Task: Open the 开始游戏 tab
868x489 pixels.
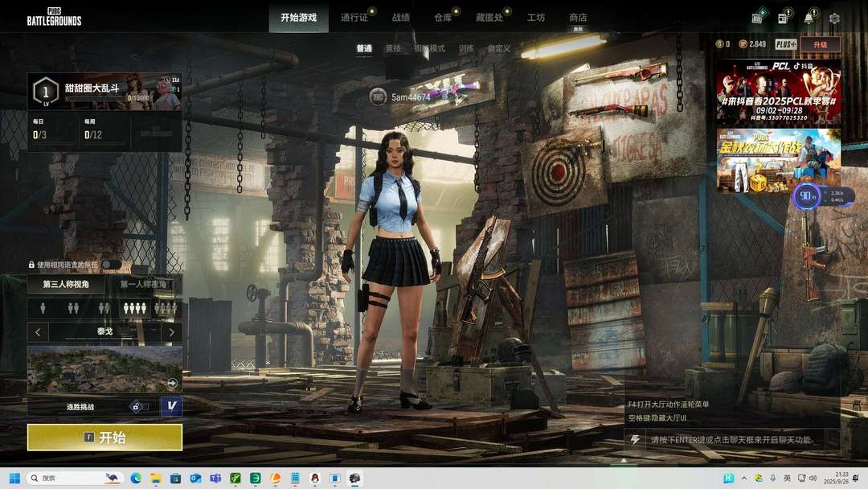Action: 298,18
